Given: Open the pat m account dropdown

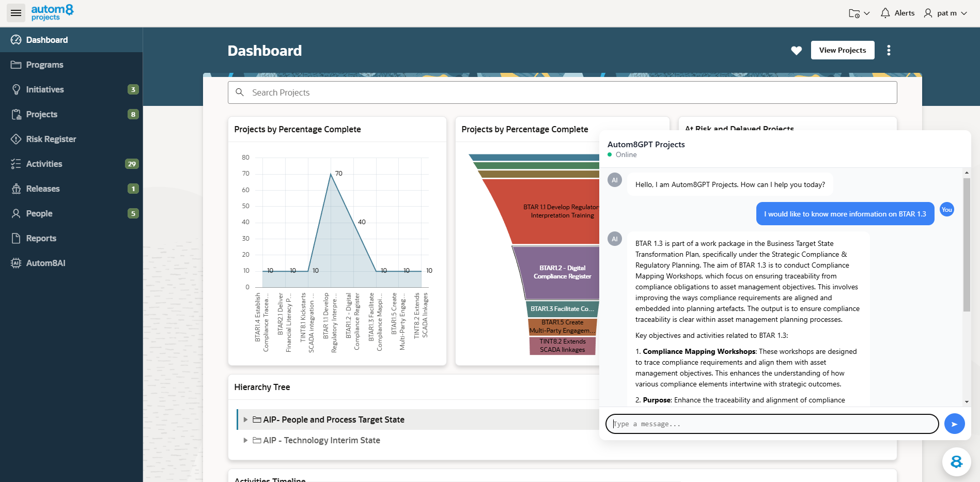Looking at the screenshot, I should (945, 13).
